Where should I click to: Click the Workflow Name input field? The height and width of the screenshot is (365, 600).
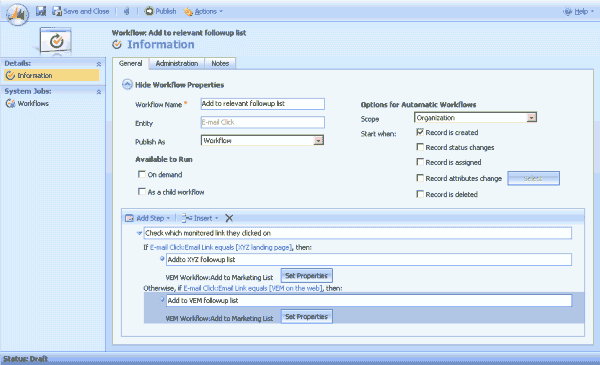coord(262,104)
